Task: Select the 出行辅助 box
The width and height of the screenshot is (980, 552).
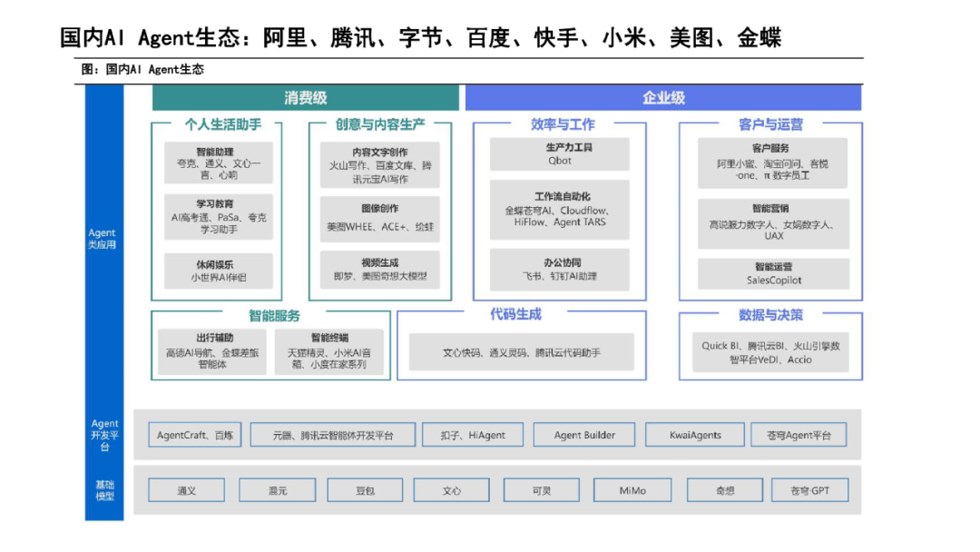Action: coord(211,351)
